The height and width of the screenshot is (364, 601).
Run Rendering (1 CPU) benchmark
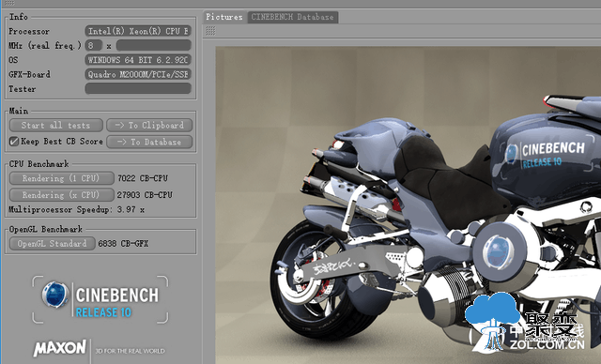tap(61, 178)
